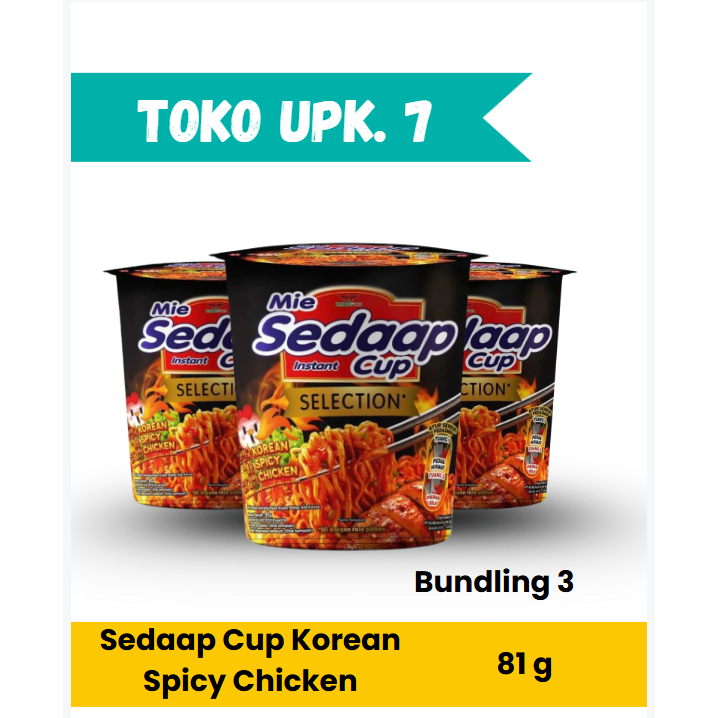Click the Sedaap Cup Korean Spicy Chicken title
This screenshot has width=718, height=718.
click(250, 660)
